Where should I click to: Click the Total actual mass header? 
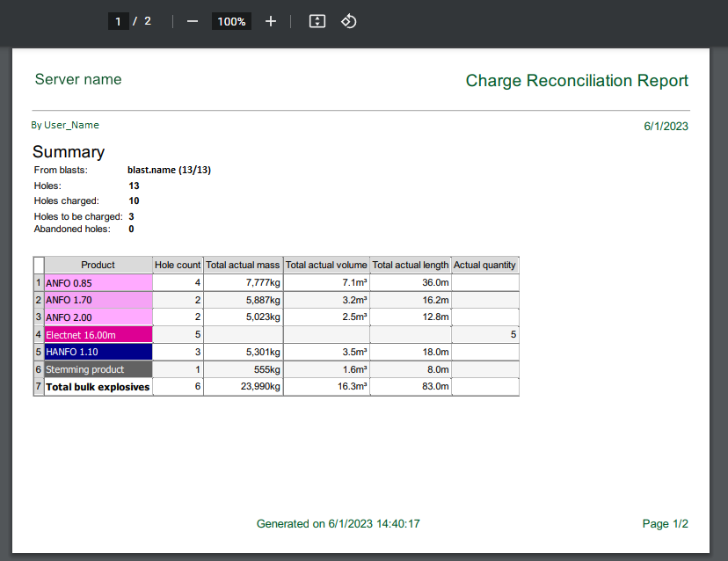click(243, 265)
